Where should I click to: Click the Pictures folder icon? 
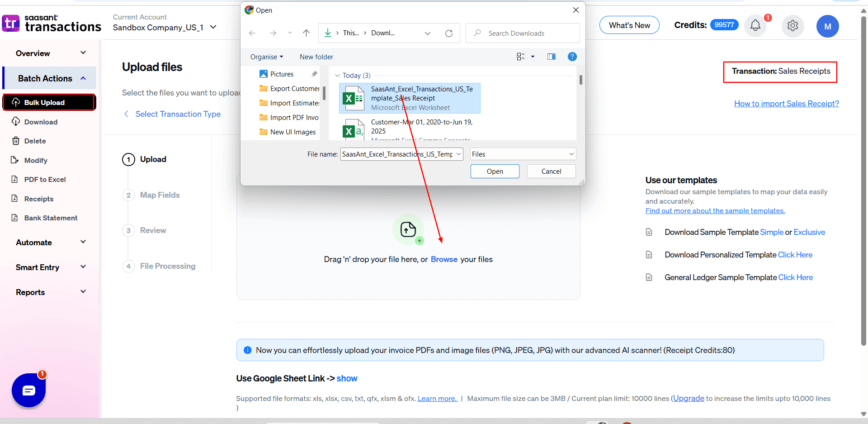click(263, 74)
